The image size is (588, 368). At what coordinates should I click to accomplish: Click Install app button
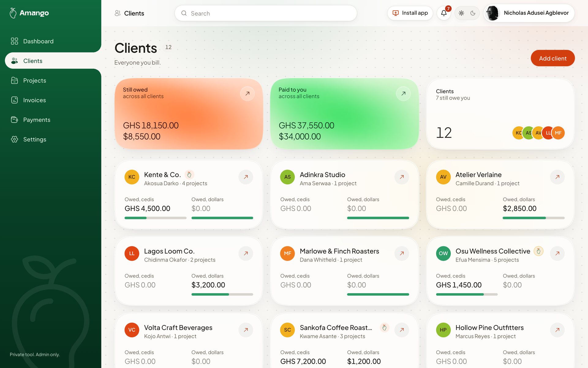(x=410, y=13)
